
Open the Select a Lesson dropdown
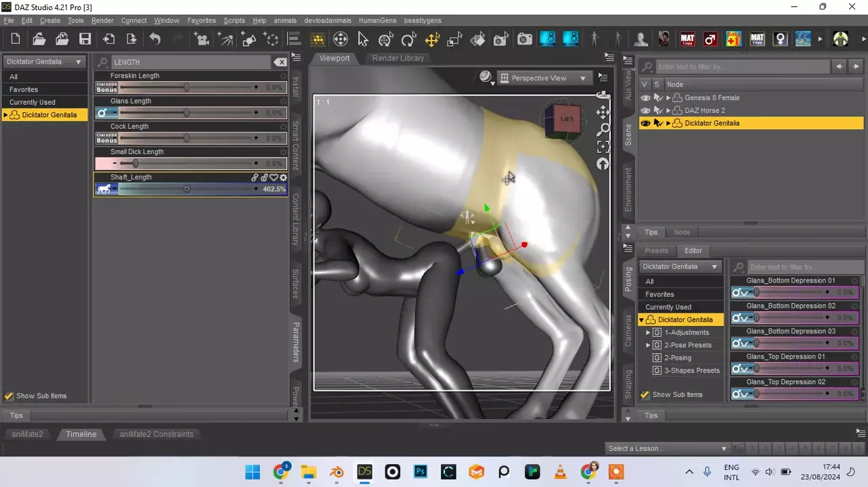667,448
